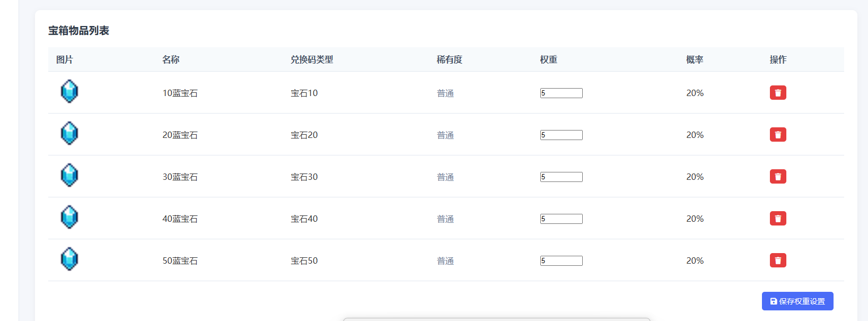The height and width of the screenshot is (321, 868).
Task: Click the trash icon for 40蓝宝石
Action: coord(778,219)
